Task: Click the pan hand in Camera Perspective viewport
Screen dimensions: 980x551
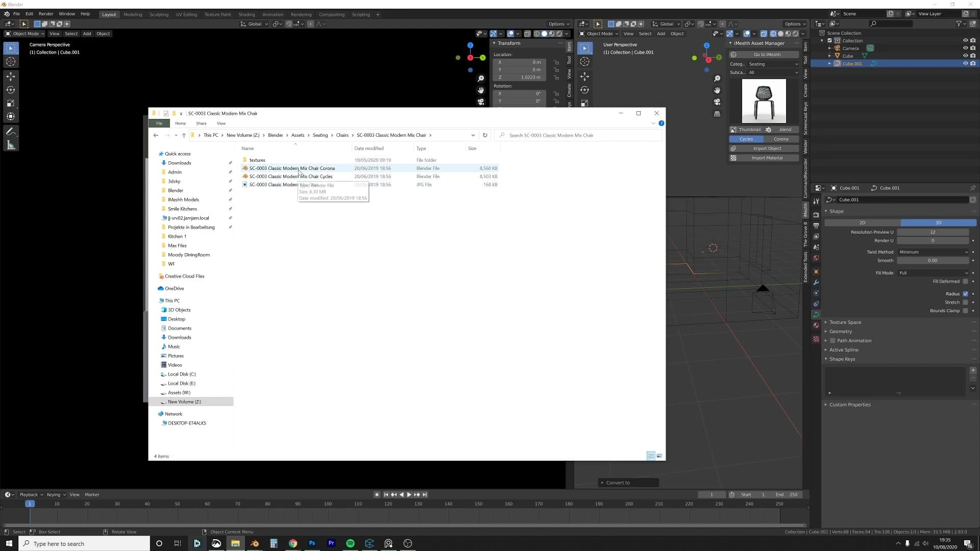Action: pos(481,90)
